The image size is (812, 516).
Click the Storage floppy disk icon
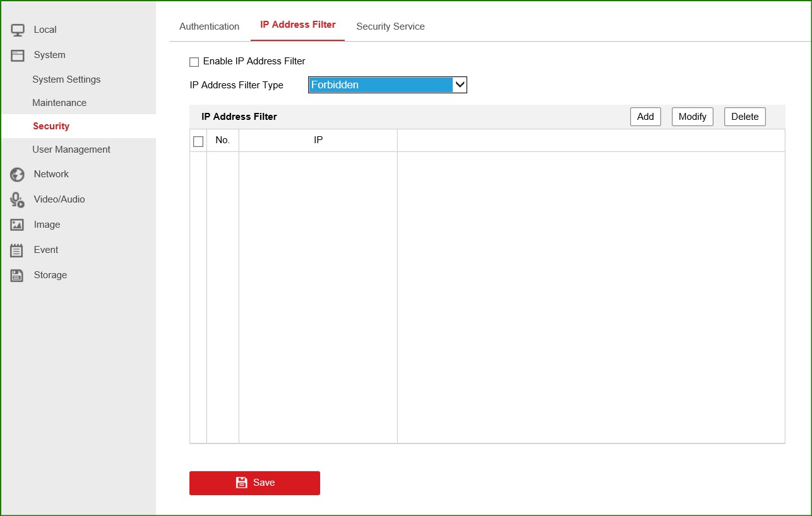pyautogui.click(x=17, y=276)
